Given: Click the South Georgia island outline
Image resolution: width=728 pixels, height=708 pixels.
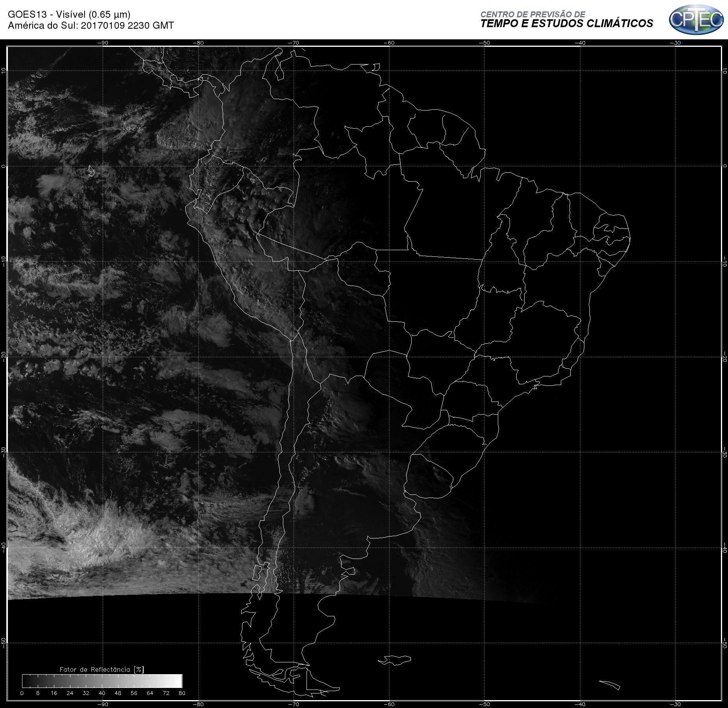Looking at the screenshot, I should tap(610, 685).
